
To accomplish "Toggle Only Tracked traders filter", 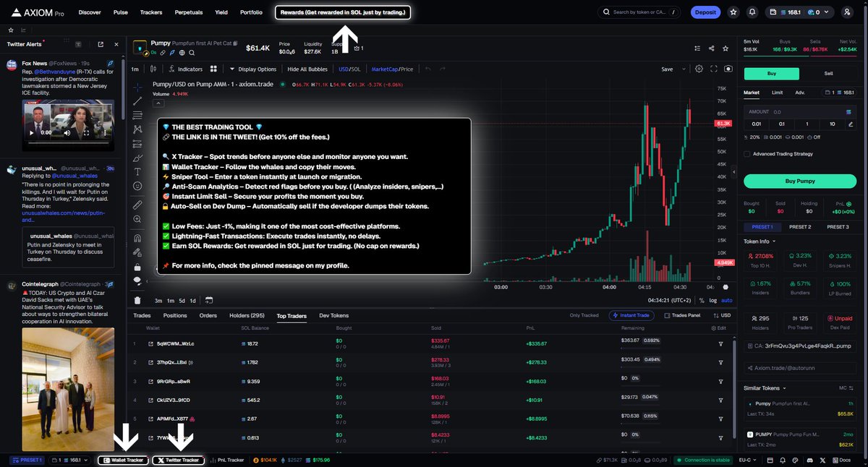I will tap(584, 315).
